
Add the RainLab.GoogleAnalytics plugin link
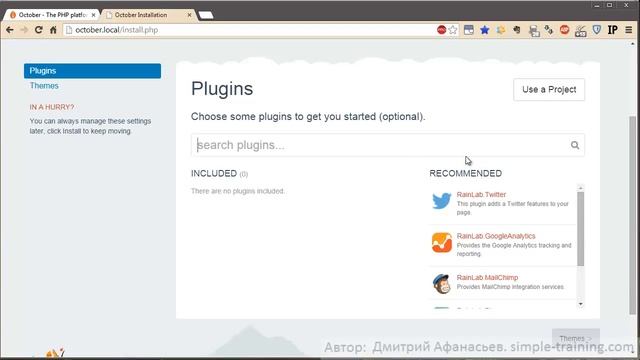[496, 236]
